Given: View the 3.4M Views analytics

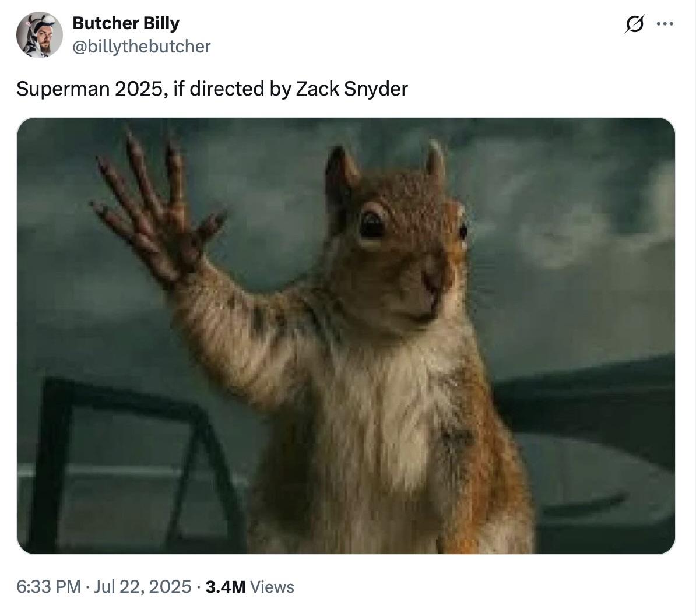Looking at the screenshot, I should coord(249,587).
